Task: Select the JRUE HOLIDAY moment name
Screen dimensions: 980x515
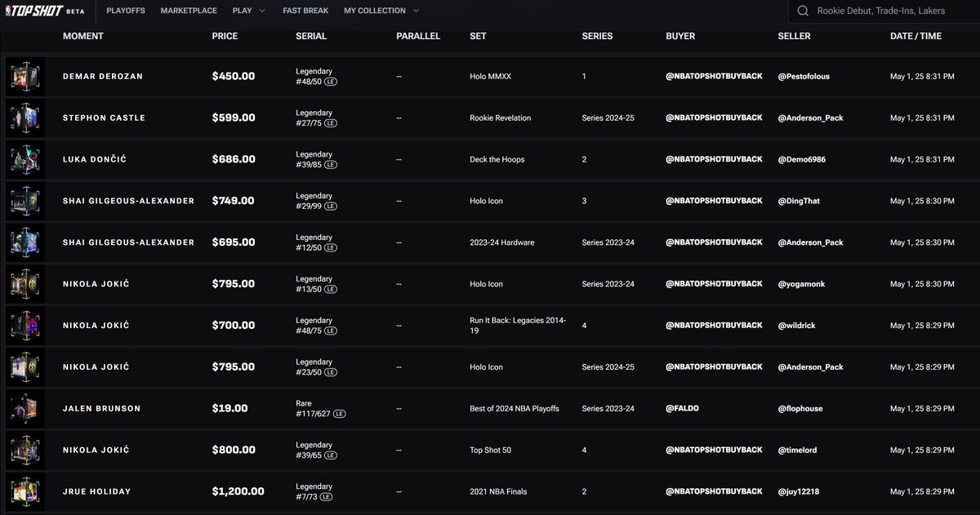Action: click(96, 491)
